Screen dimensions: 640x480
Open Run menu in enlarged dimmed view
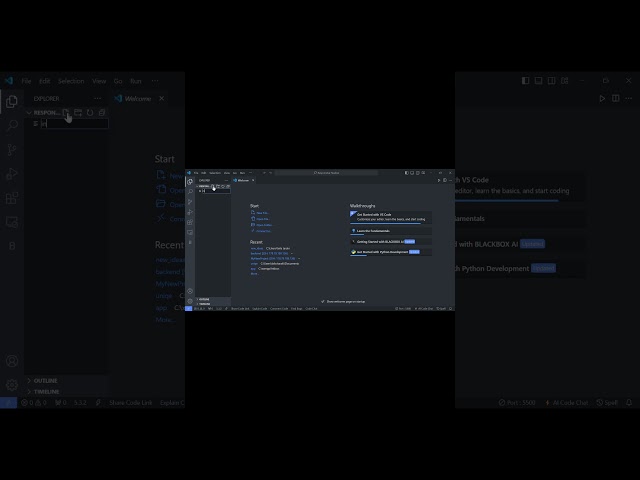pos(136,81)
